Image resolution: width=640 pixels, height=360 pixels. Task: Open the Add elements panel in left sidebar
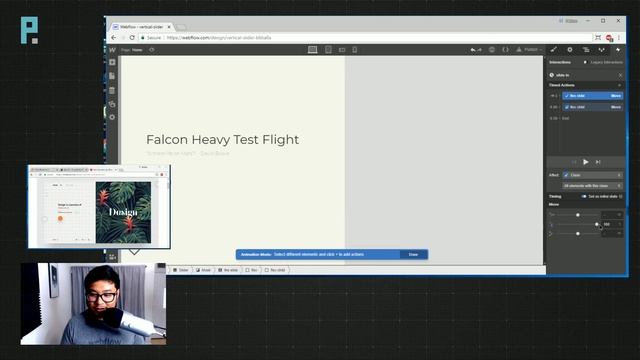click(112, 62)
